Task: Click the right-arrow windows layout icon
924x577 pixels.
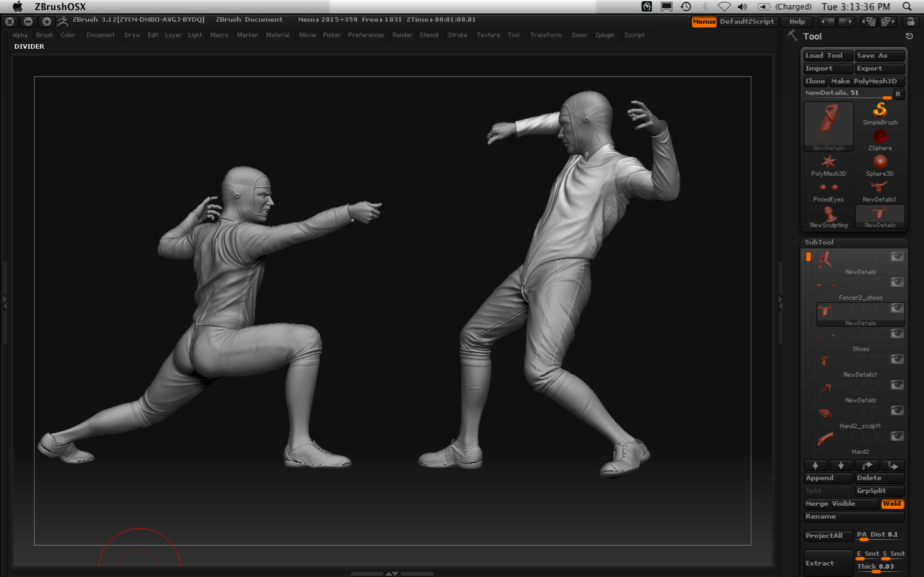Action: pyautogui.click(x=888, y=21)
